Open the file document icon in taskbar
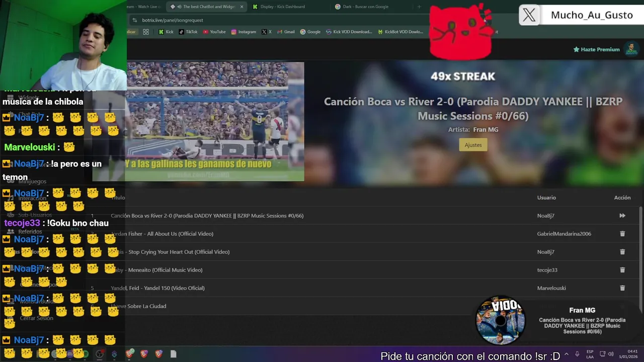Screen dimensions: 644x362 pyautogui.click(x=173, y=354)
